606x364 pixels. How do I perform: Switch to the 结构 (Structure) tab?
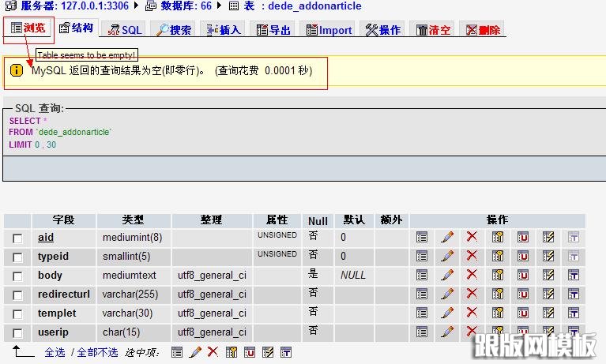pyautogui.click(x=76, y=28)
